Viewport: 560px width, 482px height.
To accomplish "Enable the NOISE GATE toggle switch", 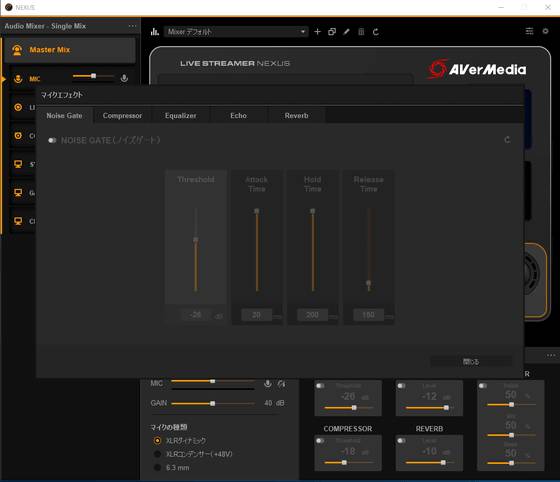I will [52, 140].
